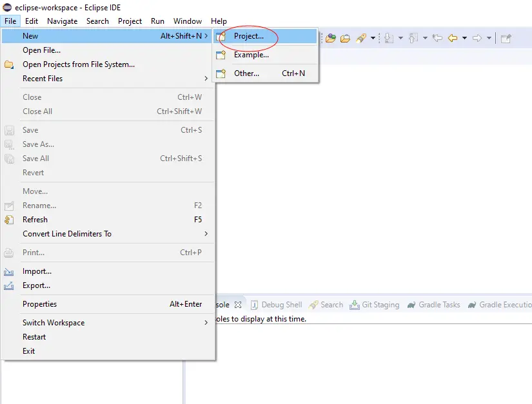Click the Other... wizard icon
532x404 pixels.
221,73
